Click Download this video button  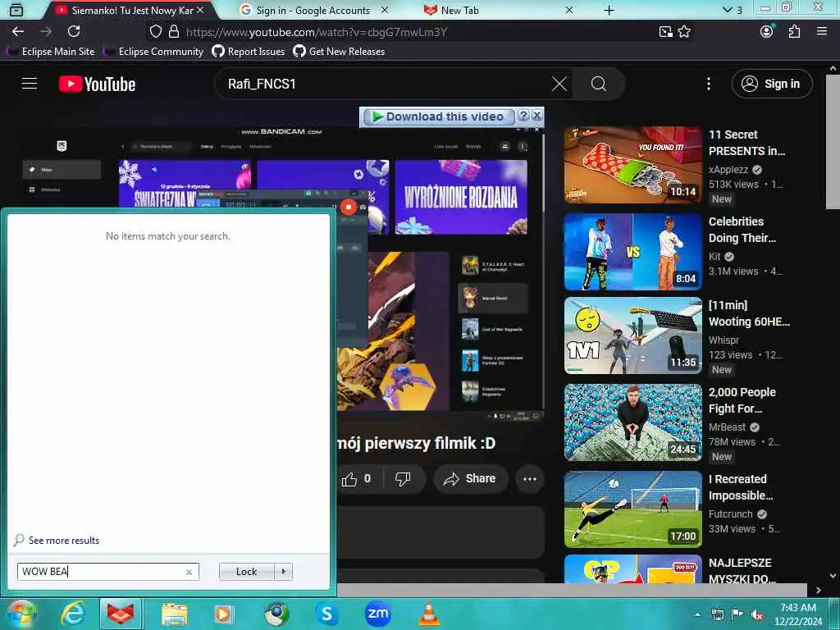439,116
